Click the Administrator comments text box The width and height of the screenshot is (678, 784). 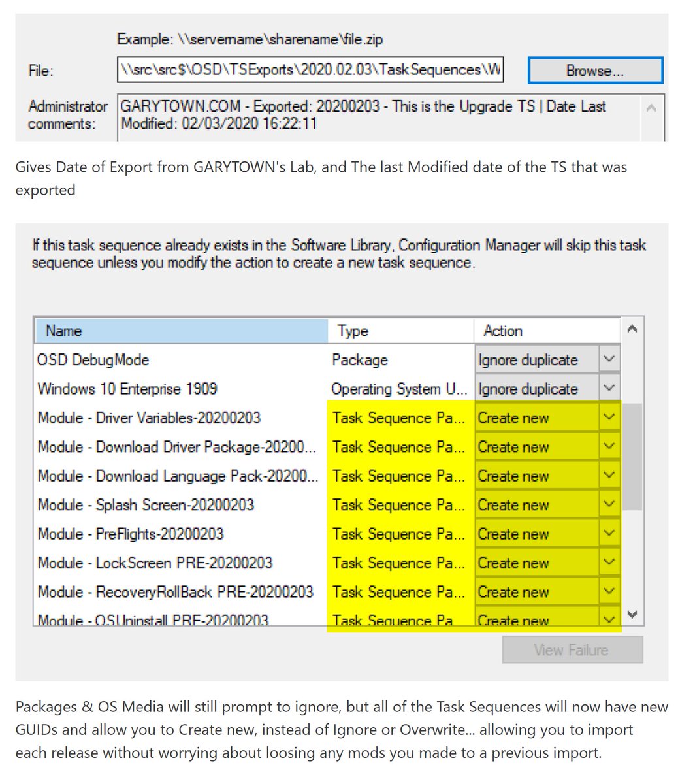391,118
